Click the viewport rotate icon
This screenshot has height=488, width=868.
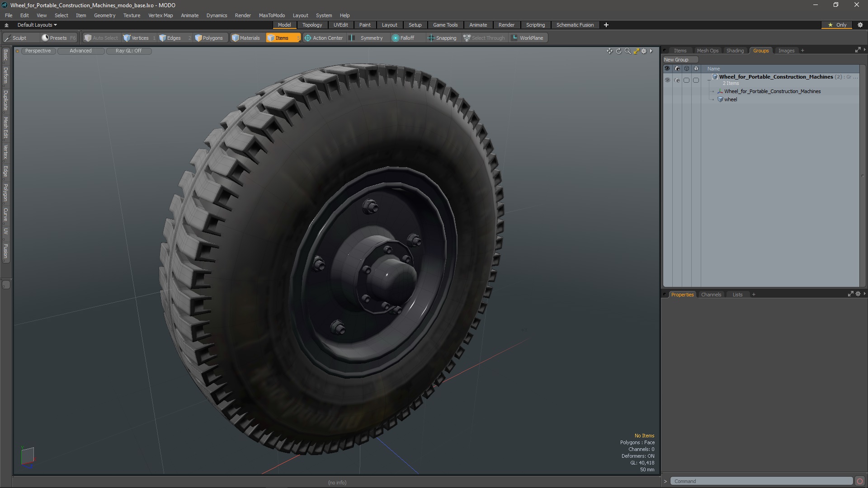click(618, 51)
